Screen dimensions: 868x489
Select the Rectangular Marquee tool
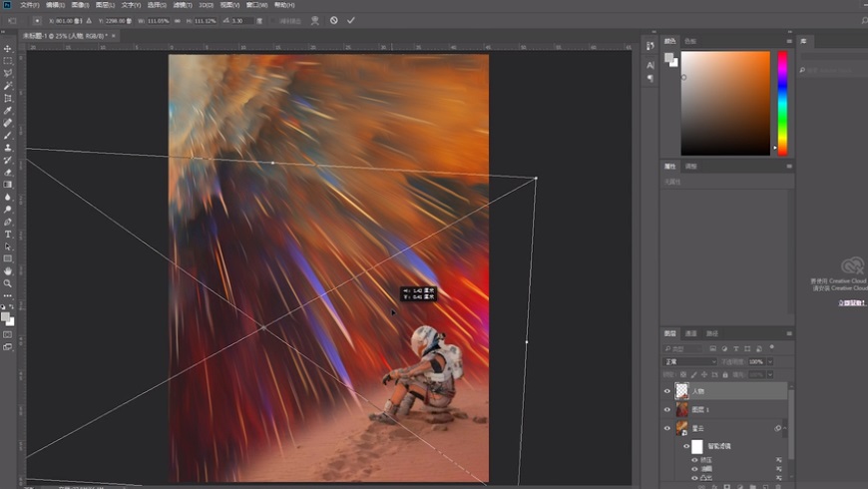tap(8, 61)
